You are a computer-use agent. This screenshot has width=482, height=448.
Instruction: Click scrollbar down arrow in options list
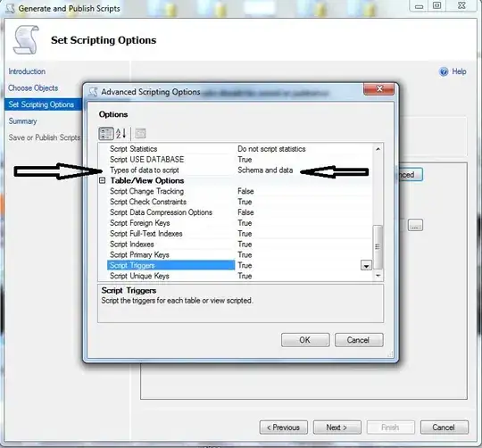(378, 276)
